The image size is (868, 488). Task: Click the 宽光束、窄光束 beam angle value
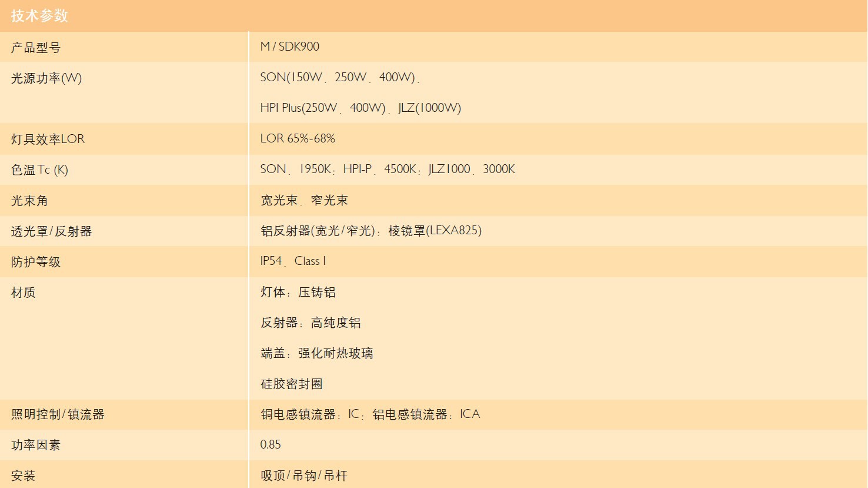click(x=304, y=201)
